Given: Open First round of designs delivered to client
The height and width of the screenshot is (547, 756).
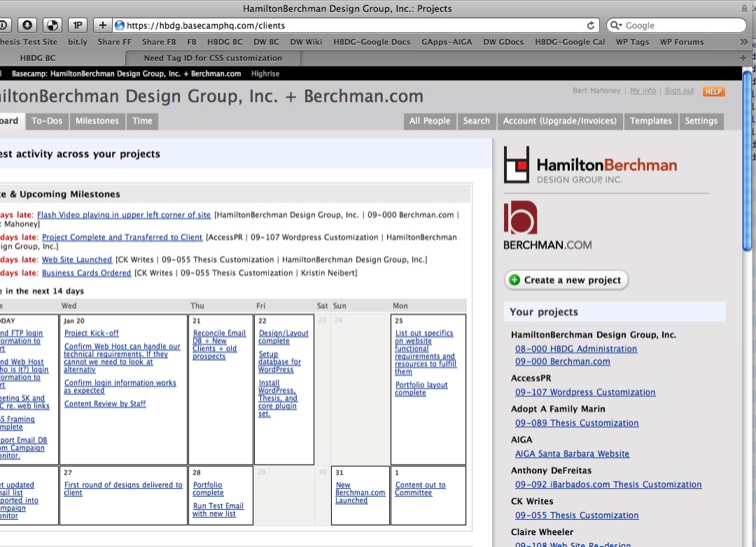Looking at the screenshot, I should coord(123,489).
